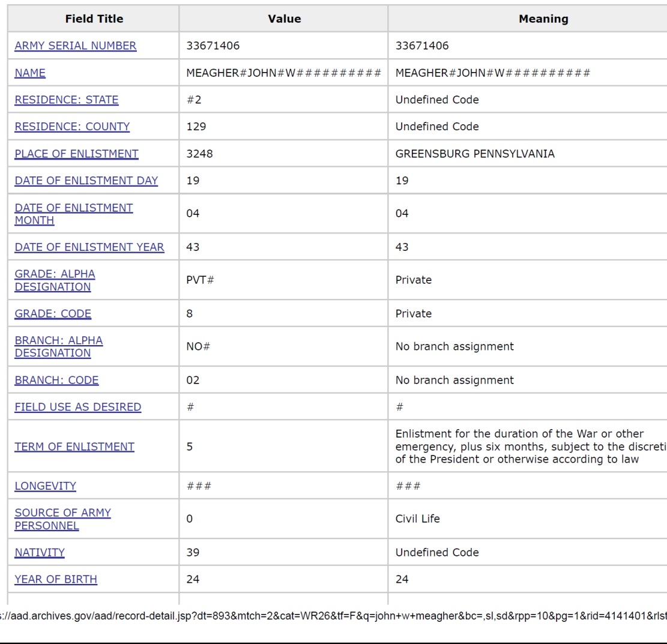Click the MEAGHER#JOHN#W name in Meaning column

493,73
